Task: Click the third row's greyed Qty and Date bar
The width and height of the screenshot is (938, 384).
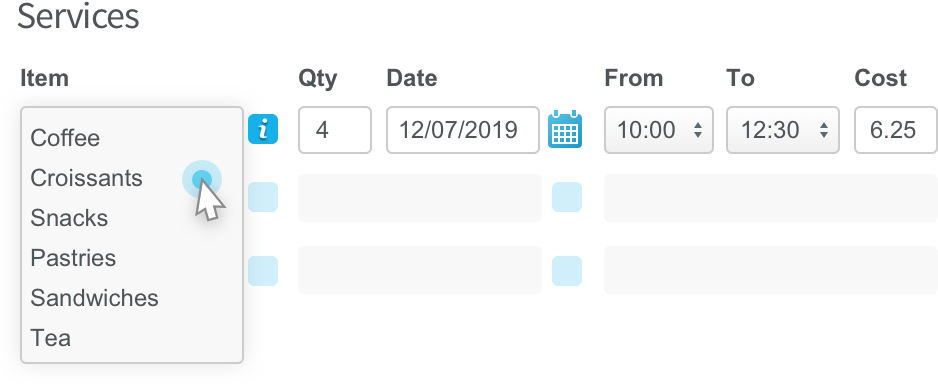Action: pos(420,270)
